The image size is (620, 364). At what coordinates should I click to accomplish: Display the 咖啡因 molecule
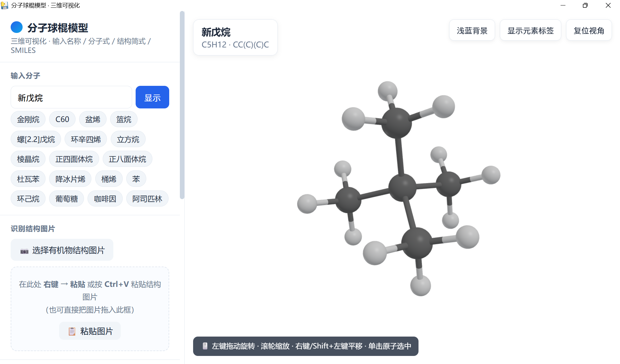click(x=105, y=199)
